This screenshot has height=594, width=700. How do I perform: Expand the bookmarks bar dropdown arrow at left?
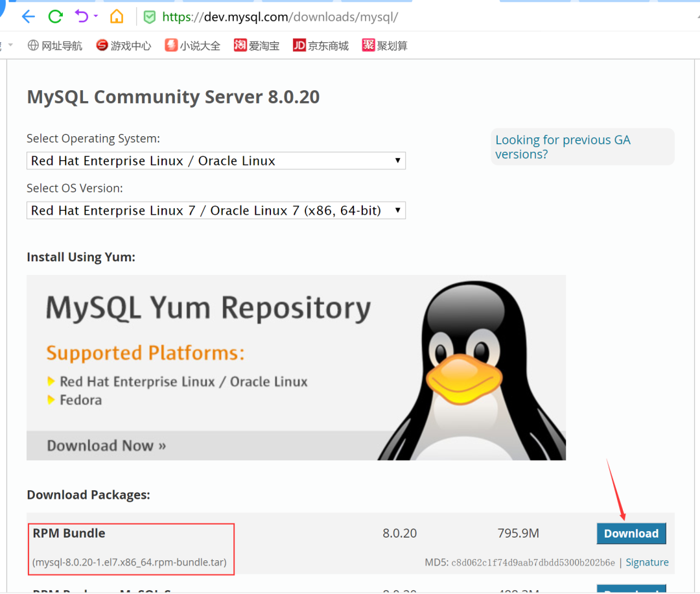10,45
